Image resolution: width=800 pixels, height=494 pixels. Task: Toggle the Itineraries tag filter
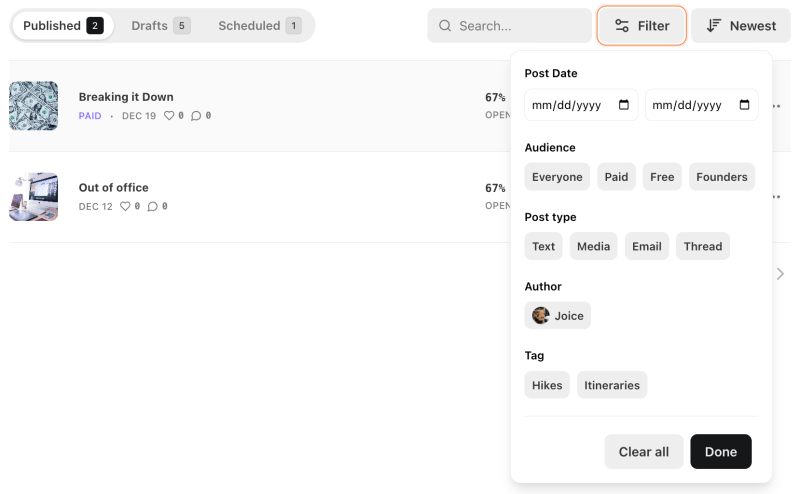click(x=612, y=385)
